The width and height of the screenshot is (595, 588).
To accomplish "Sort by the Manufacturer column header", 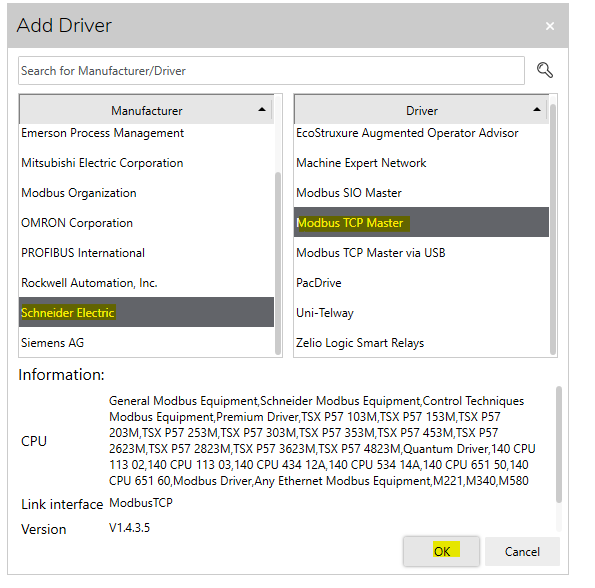I will [146, 110].
